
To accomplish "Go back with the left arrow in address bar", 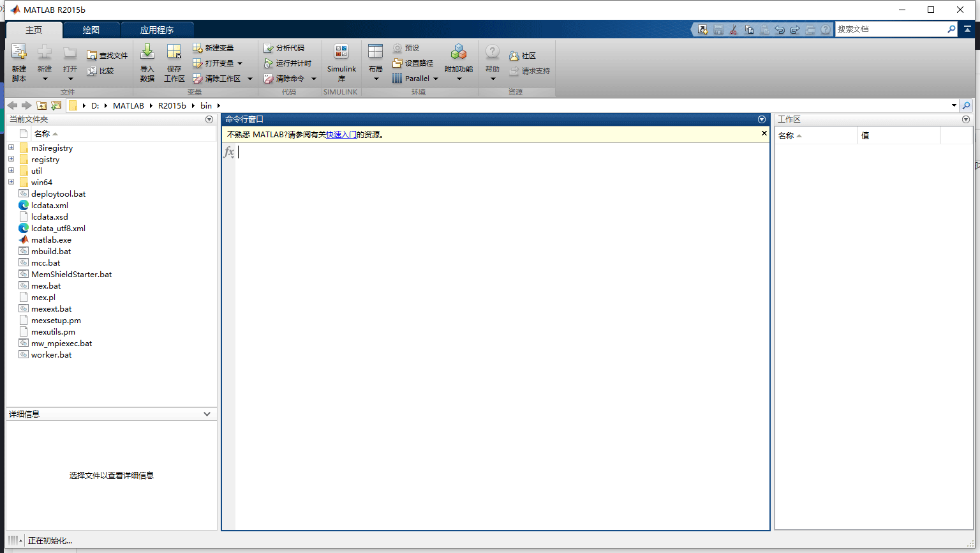I will coord(12,105).
